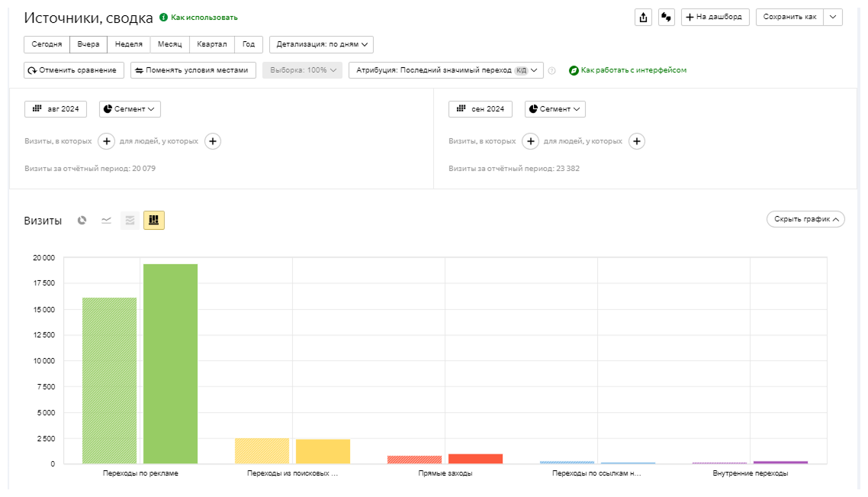Image resolution: width=868 pixels, height=497 pixels.
Task: Click plus after left 'для людей, у которых'
Action: [213, 141]
